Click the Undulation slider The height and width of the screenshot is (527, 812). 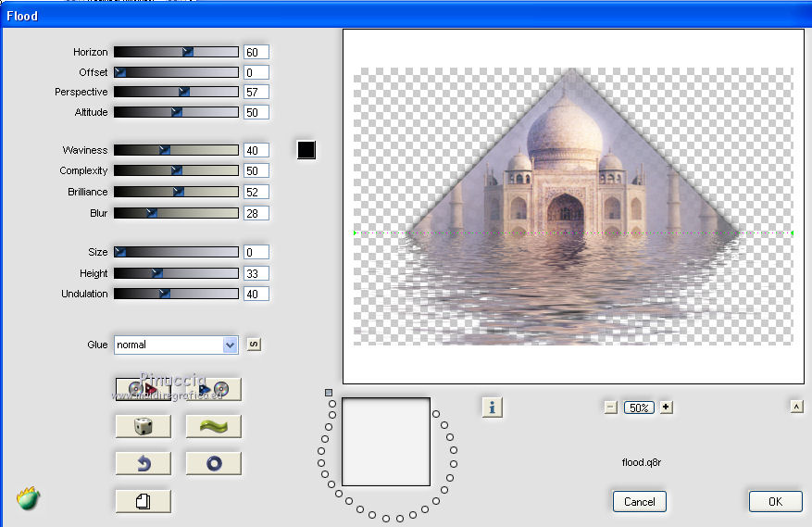point(176,294)
